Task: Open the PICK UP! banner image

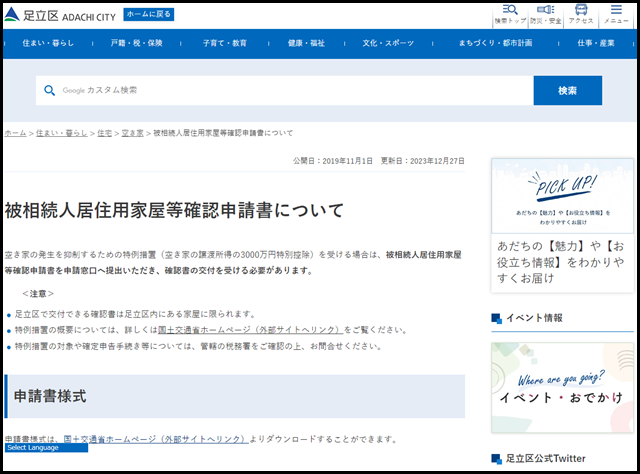Action: (x=562, y=196)
